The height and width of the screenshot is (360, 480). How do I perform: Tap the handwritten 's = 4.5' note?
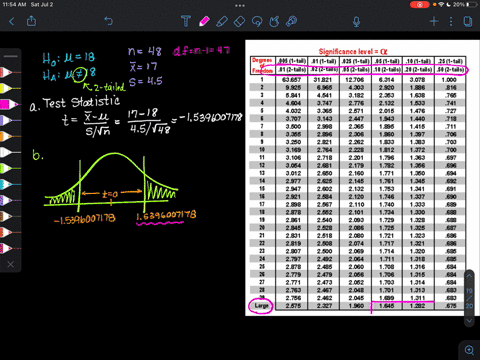[x=146, y=81]
